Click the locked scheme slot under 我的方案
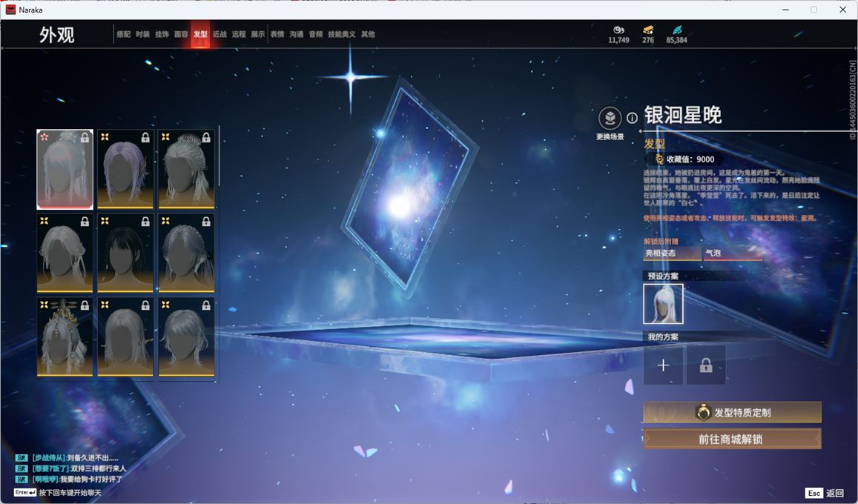This screenshot has width=858, height=504. click(x=706, y=365)
